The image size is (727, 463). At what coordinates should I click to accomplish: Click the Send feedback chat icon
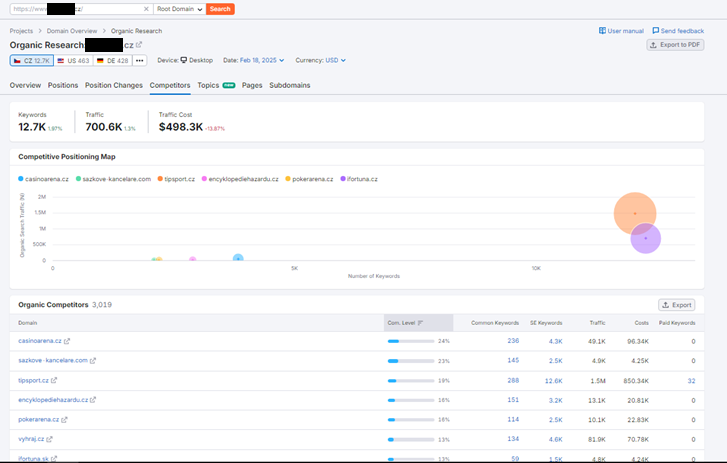[656, 31]
